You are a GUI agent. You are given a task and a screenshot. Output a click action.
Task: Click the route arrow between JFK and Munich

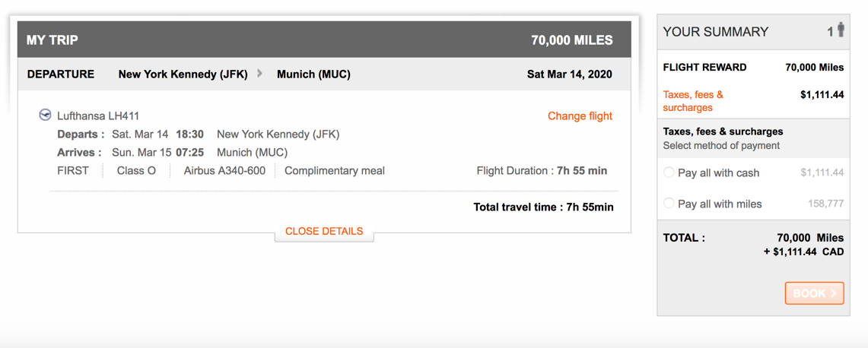260,74
